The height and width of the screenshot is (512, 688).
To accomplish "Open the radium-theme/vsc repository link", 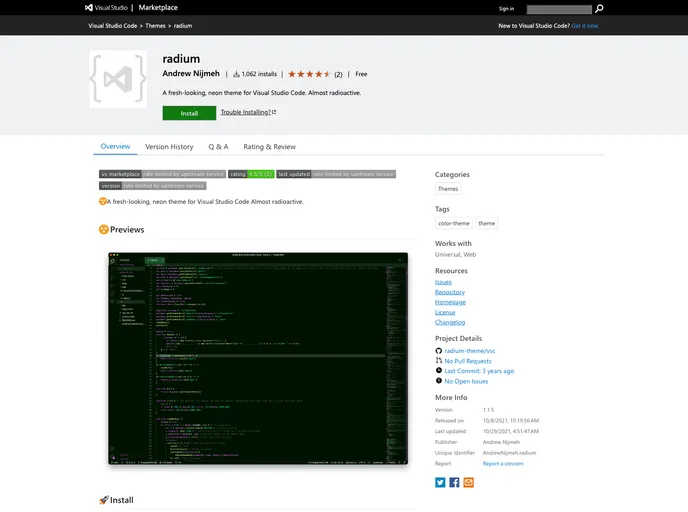I will pyautogui.click(x=469, y=351).
